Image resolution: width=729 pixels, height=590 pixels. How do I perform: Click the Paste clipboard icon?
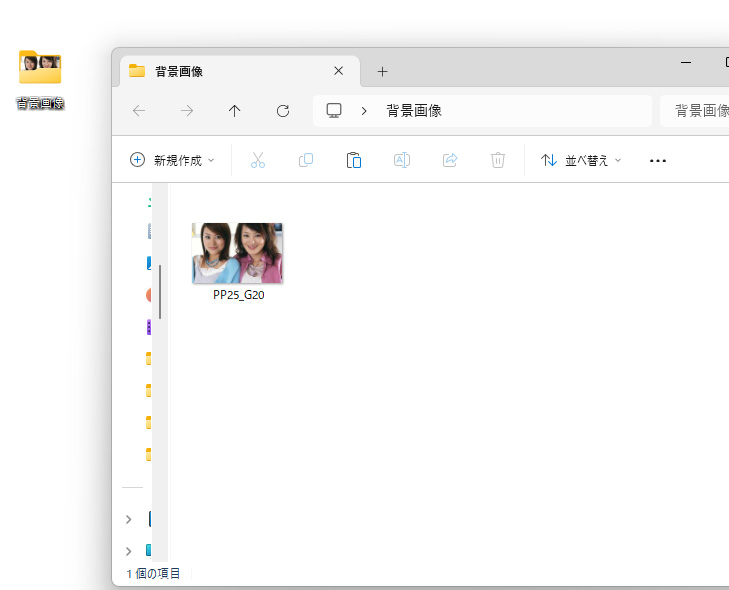[x=354, y=160]
